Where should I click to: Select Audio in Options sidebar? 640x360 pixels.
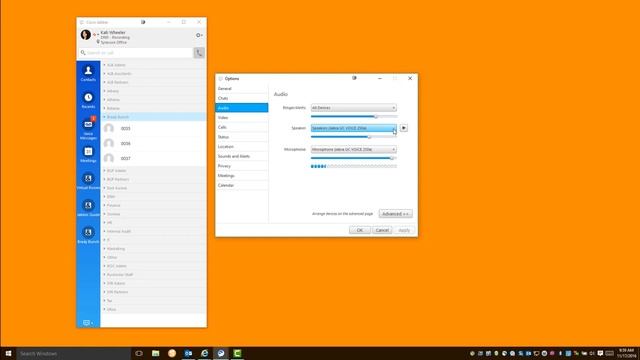[x=242, y=108]
